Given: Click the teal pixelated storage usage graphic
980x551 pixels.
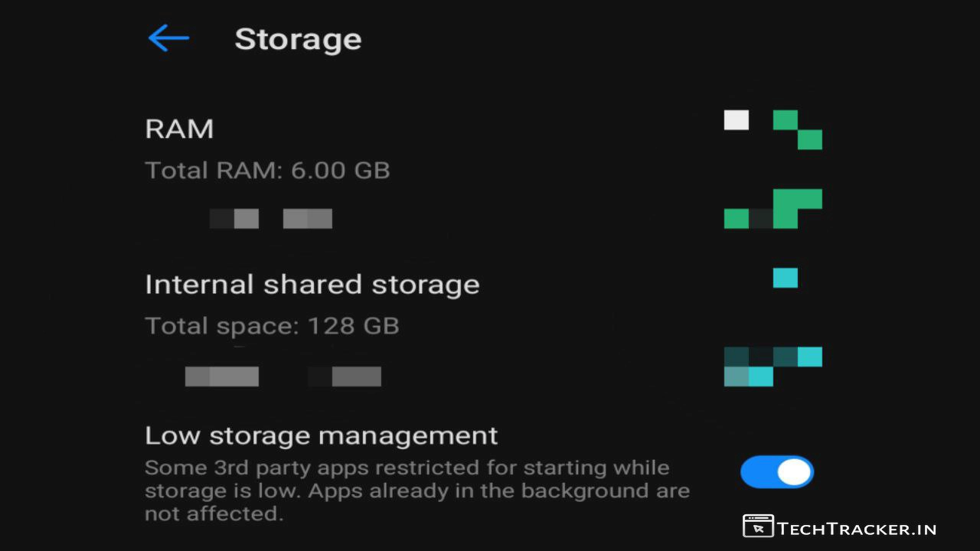Looking at the screenshot, I should point(773,367).
